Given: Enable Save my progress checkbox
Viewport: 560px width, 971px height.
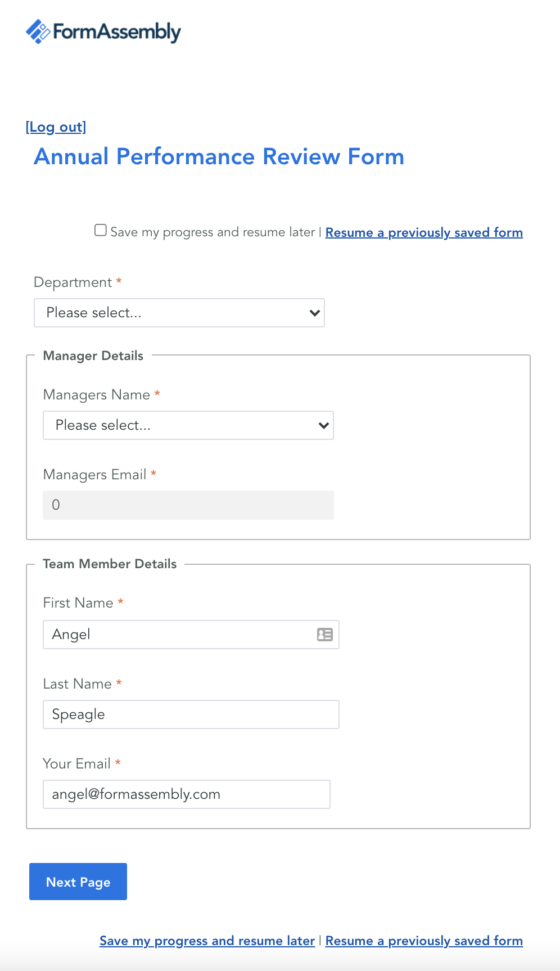Looking at the screenshot, I should click(x=101, y=230).
